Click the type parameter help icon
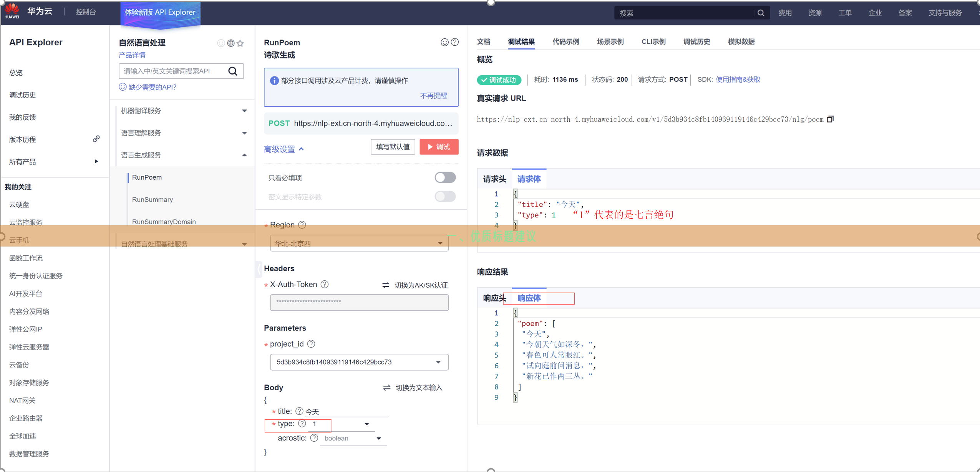Viewport: 980px width, 472px height. point(302,424)
